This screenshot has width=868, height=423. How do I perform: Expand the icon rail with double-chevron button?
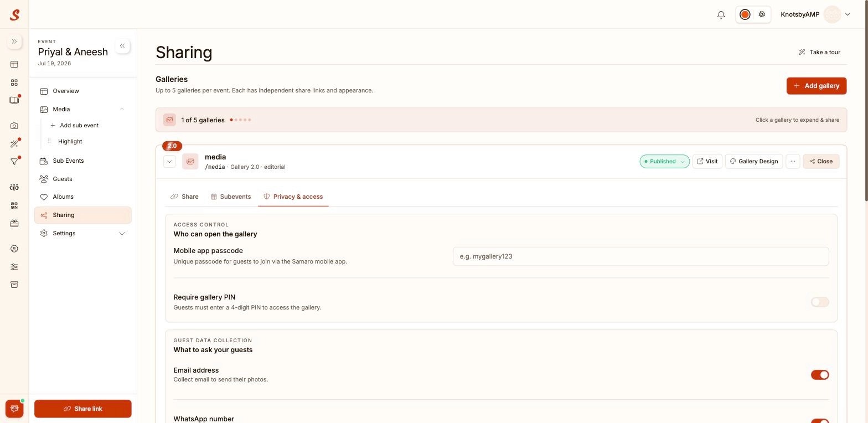[x=14, y=42]
